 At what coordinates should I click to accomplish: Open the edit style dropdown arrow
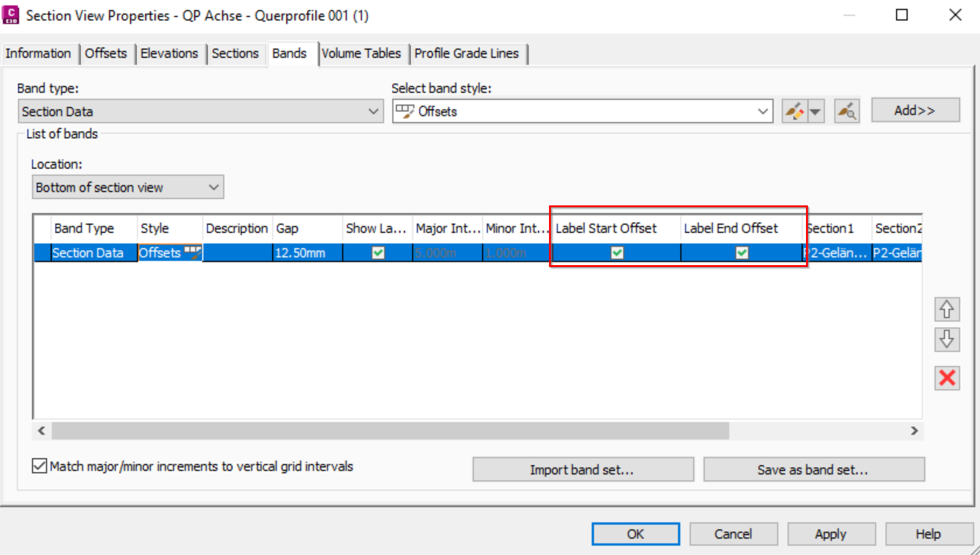point(815,112)
